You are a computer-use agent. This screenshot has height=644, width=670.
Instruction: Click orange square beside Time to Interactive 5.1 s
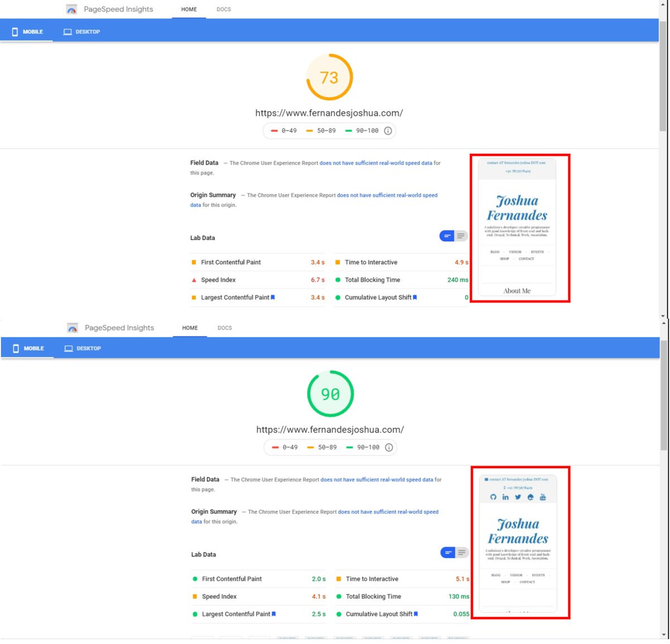(x=339, y=579)
